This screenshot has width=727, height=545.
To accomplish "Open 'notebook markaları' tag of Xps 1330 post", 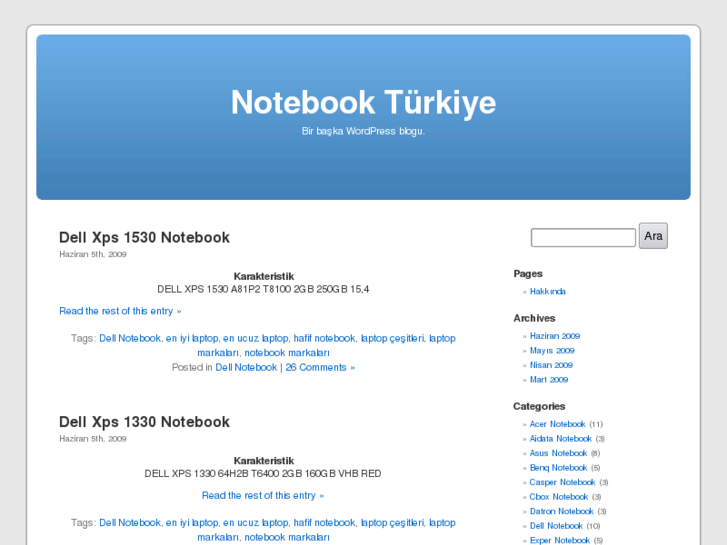I will point(287,538).
